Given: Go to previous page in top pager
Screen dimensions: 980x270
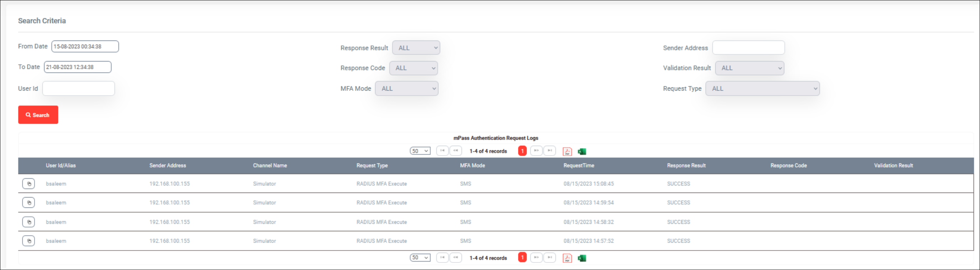Looking at the screenshot, I should pyautogui.click(x=456, y=151).
